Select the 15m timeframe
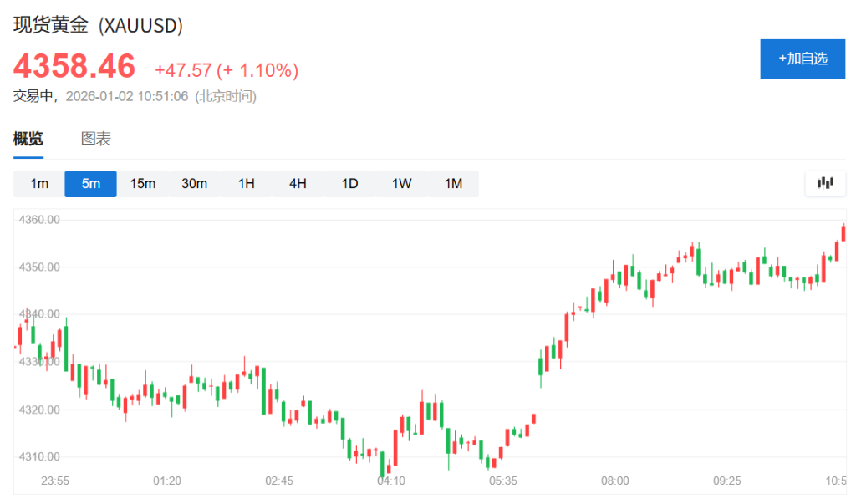Screen dimensions: 856x504 pyautogui.click(x=142, y=183)
